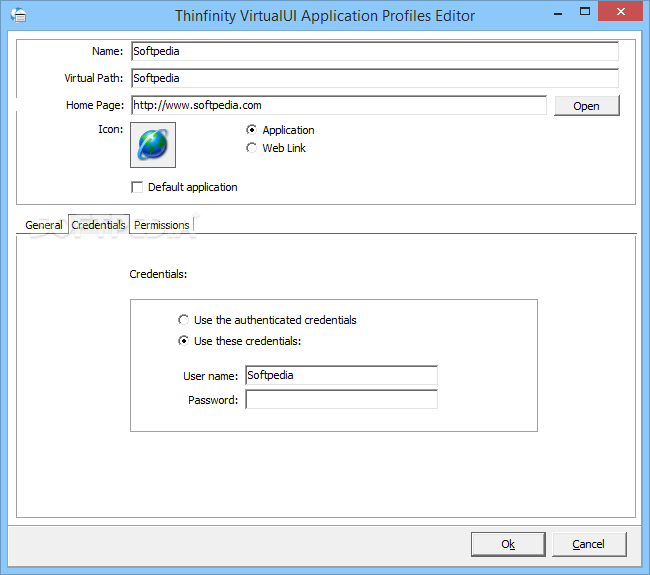Confirm with the Ok button
The image size is (650, 575).
[508, 544]
